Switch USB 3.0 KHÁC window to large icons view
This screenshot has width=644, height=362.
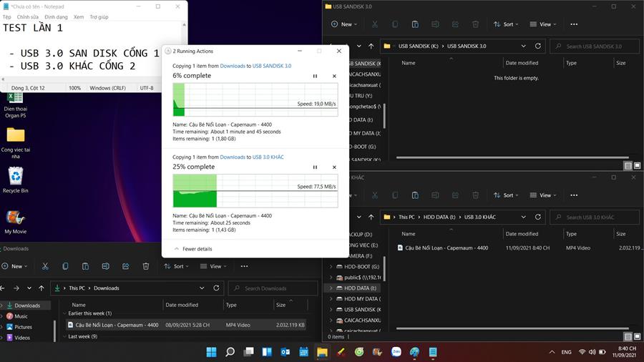(637, 336)
